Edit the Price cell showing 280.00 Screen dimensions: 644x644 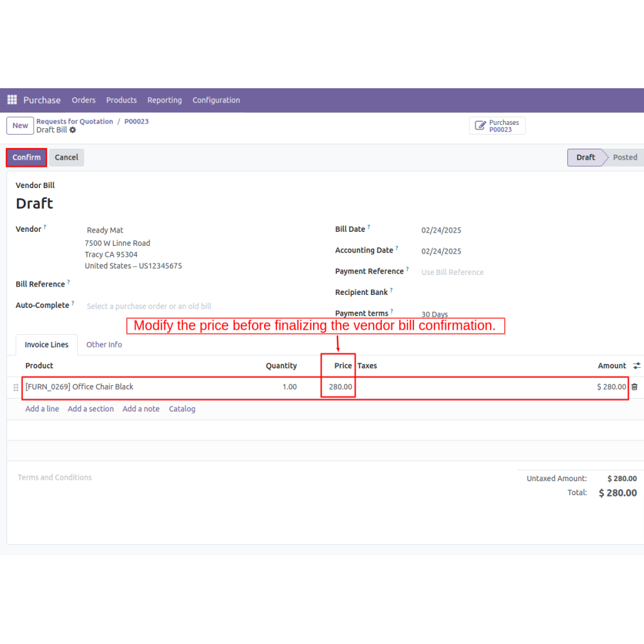coord(340,387)
